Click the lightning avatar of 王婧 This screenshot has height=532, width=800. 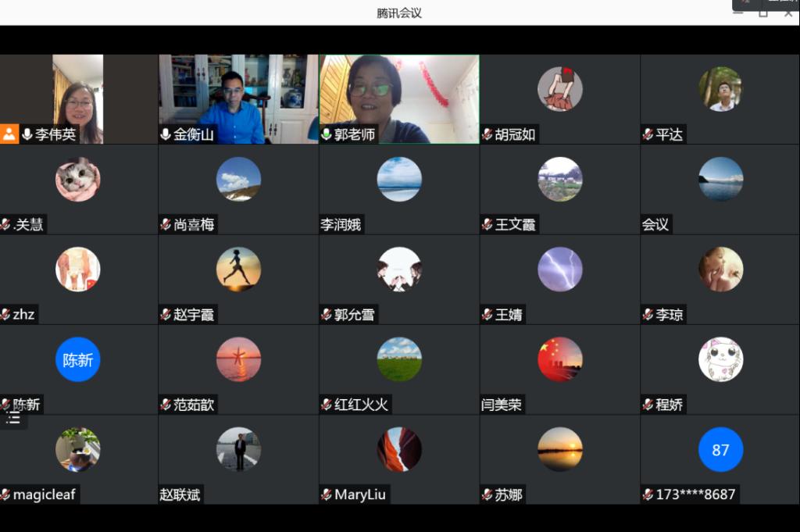click(560, 270)
